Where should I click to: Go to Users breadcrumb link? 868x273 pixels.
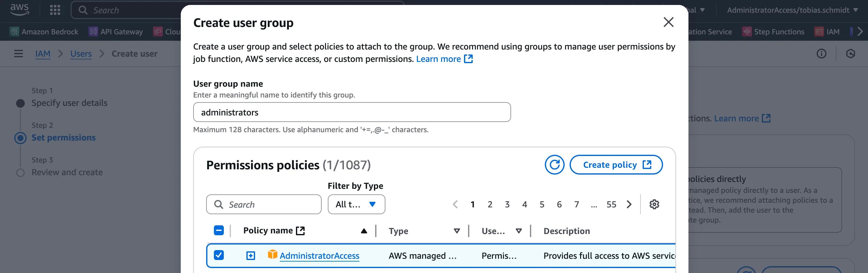point(81,54)
